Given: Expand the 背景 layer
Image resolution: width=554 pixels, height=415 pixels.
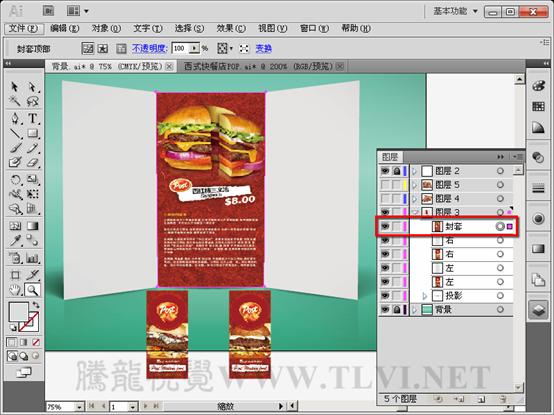Looking at the screenshot, I should click(414, 310).
